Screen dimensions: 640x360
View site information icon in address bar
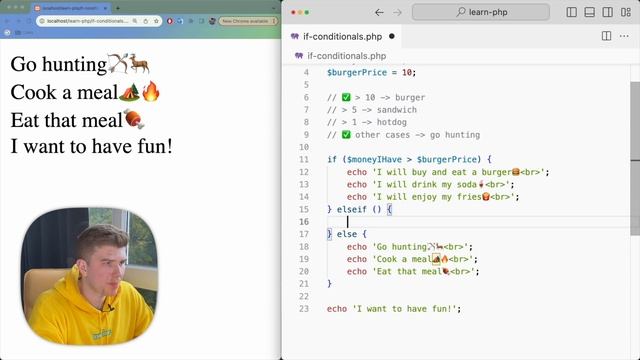(42, 21)
